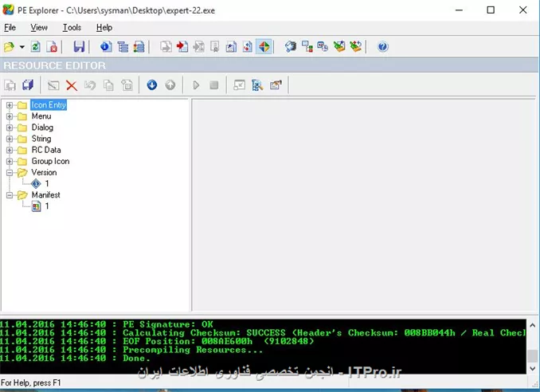The image size is (540, 392).
Task: Click the log panel scroll up arrow
Action: [532, 325]
